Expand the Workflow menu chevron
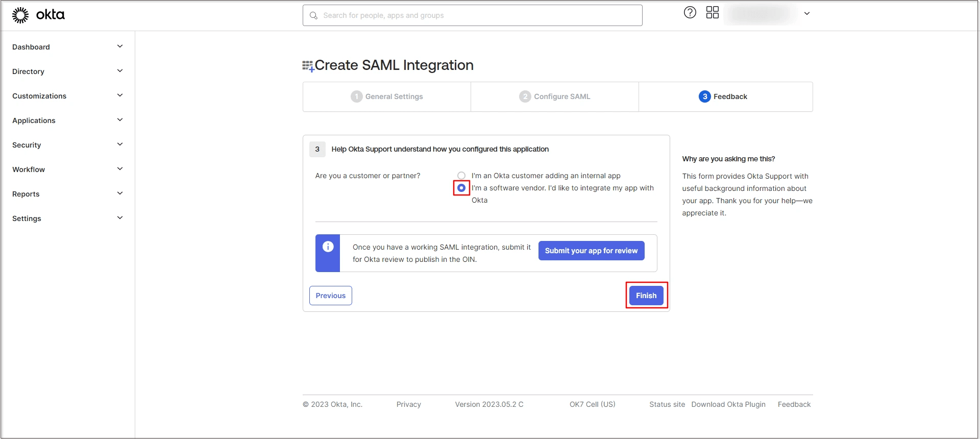The image size is (980, 439). (120, 169)
